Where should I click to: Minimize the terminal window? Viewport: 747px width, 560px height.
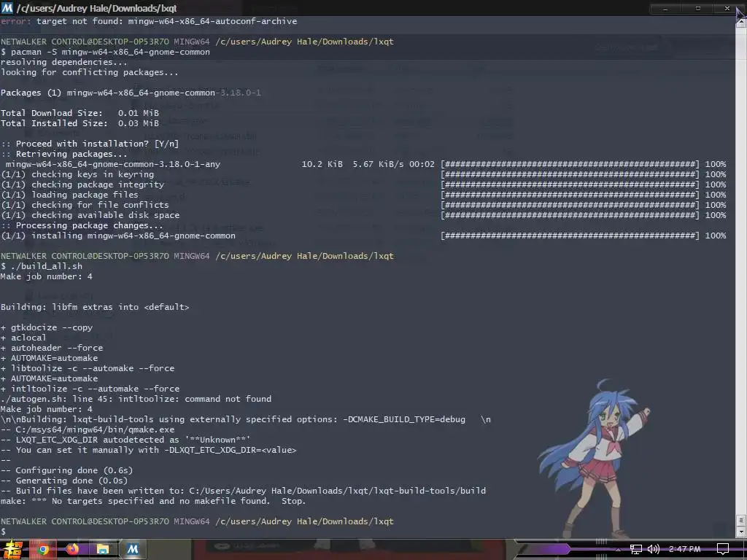tap(665, 9)
